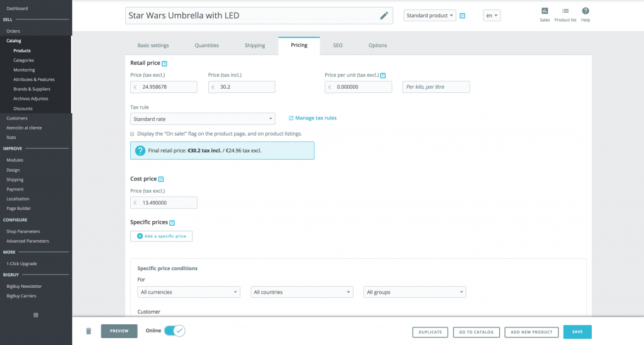
Task: Click help icon next to Retail price
Action: coord(165,63)
